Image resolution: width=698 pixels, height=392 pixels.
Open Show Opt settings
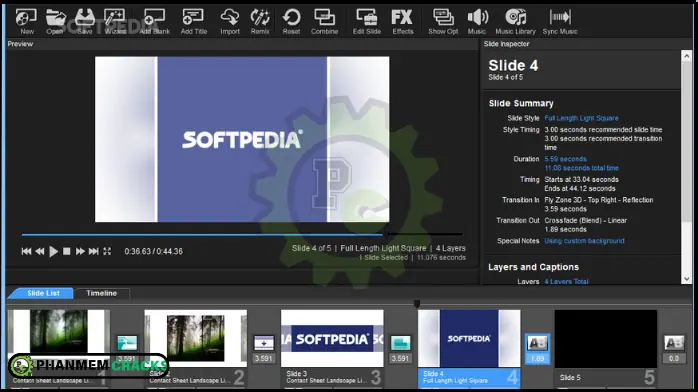(443, 21)
